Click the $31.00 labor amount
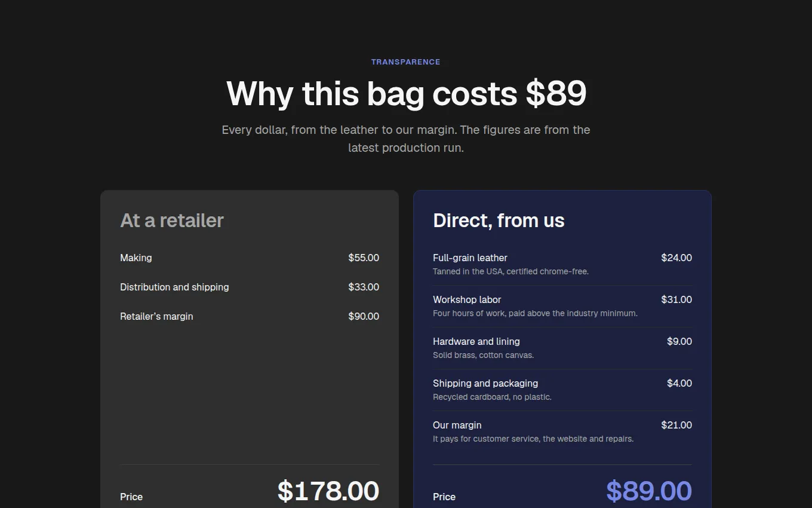812x508 pixels. pos(676,300)
